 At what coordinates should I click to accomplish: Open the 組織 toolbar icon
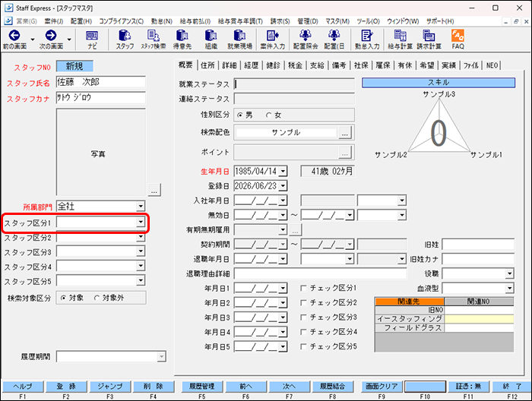pos(211,39)
